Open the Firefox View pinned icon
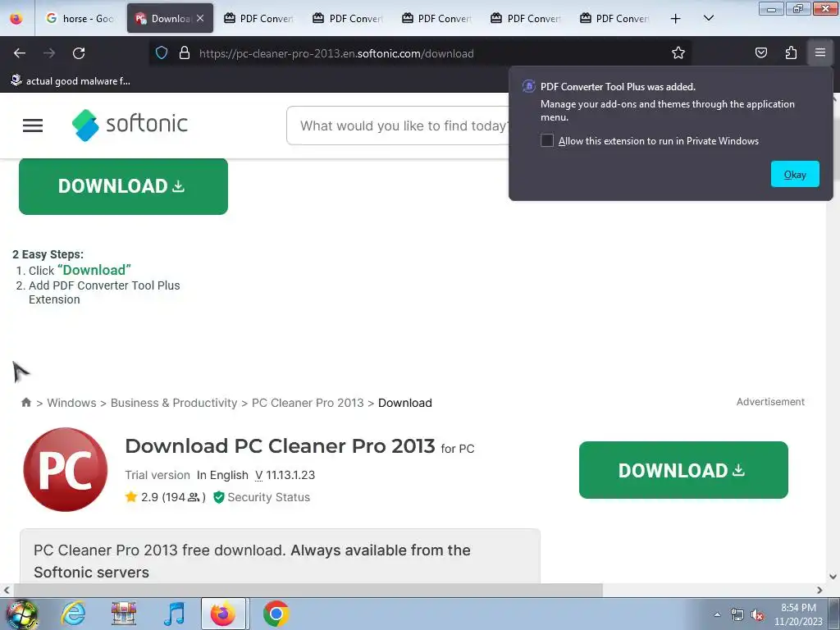 pos(16,19)
